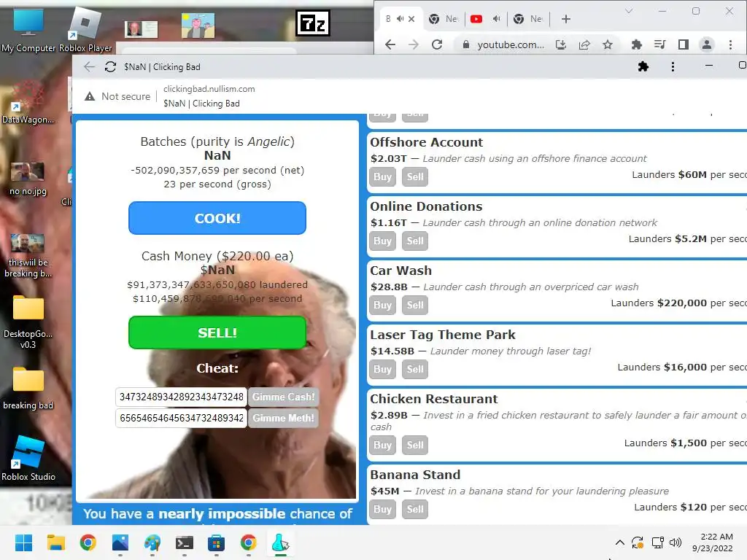Toggle Chrome side panel icon

click(683, 44)
